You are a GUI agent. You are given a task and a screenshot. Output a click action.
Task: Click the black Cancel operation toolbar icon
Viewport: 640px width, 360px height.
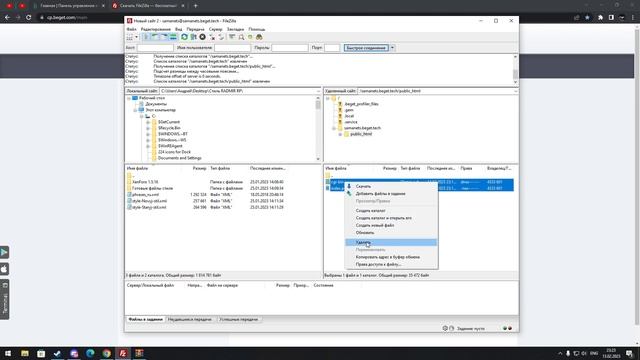(x=202, y=37)
